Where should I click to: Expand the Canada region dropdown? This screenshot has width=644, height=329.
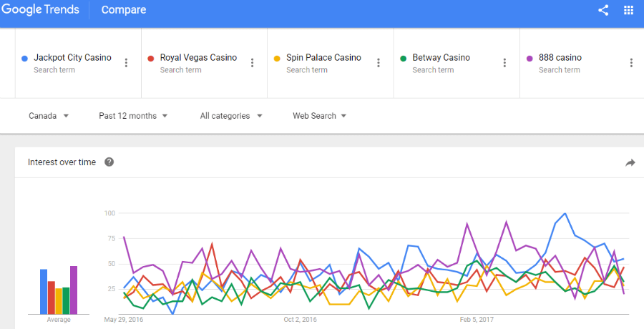point(49,116)
